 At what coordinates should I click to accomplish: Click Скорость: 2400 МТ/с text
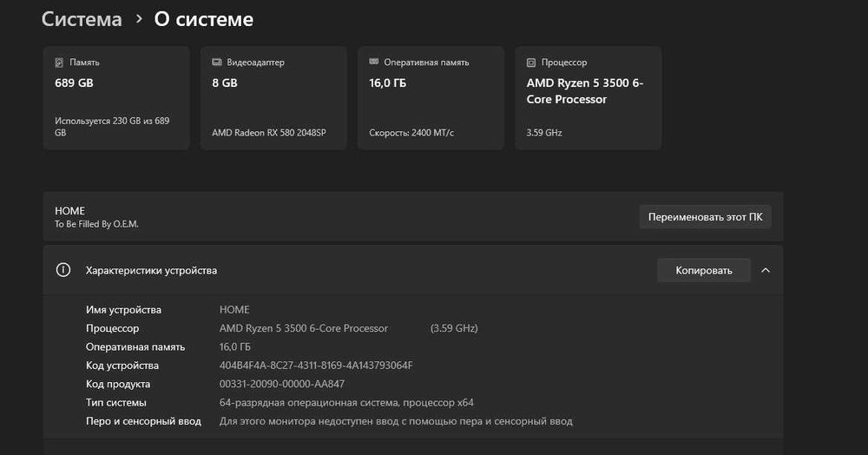click(411, 133)
